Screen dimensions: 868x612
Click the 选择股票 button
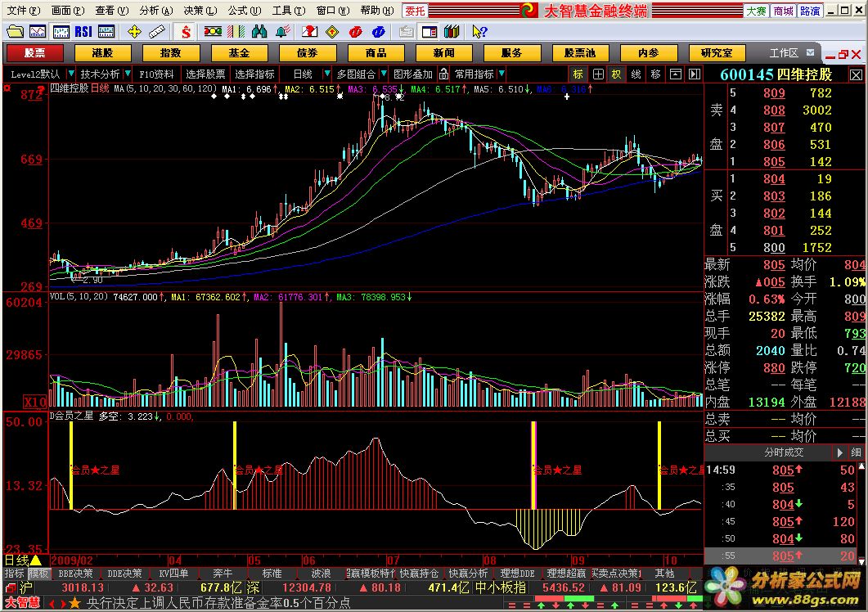pos(205,74)
